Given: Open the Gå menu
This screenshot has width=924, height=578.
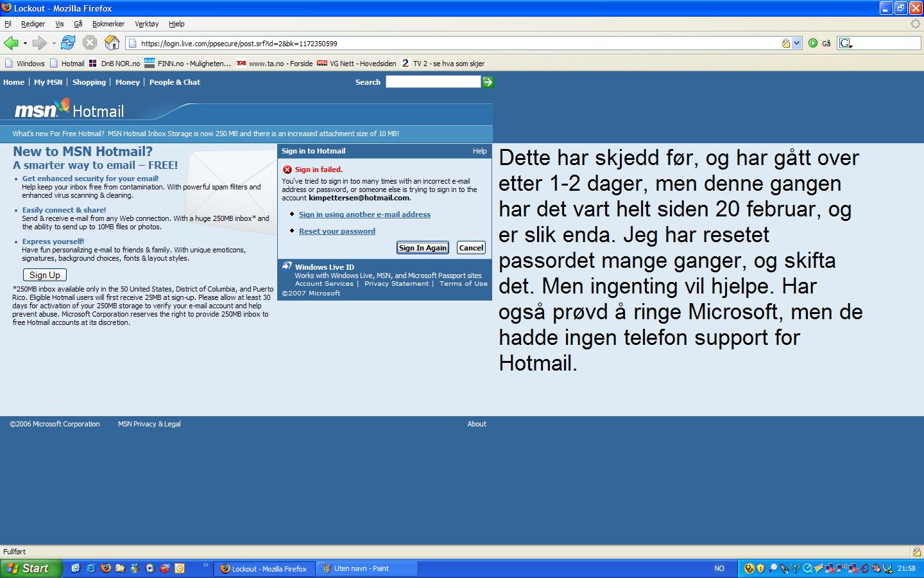Looking at the screenshot, I should click(x=78, y=24).
